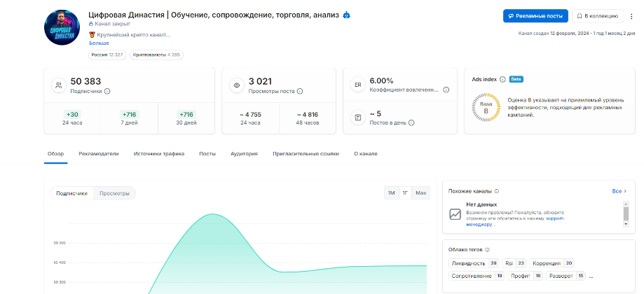Select the Обзор tab

tap(56, 154)
